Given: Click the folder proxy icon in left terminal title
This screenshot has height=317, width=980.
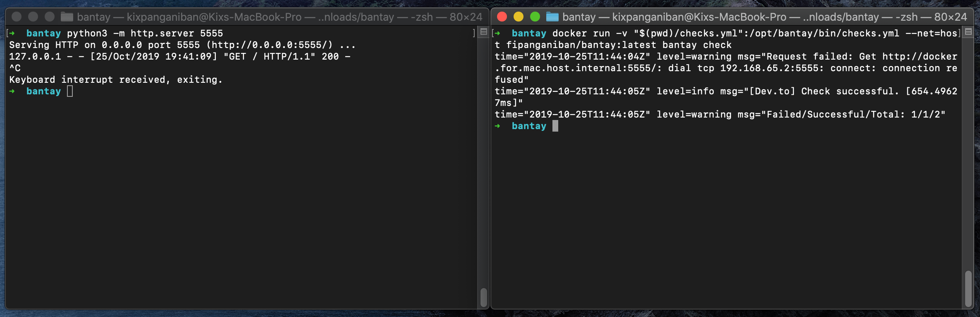Looking at the screenshot, I should (x=67, y=17).
